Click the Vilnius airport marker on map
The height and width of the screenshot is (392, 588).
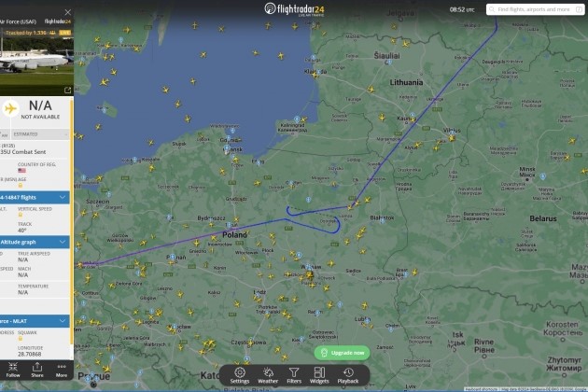(453, 133)
